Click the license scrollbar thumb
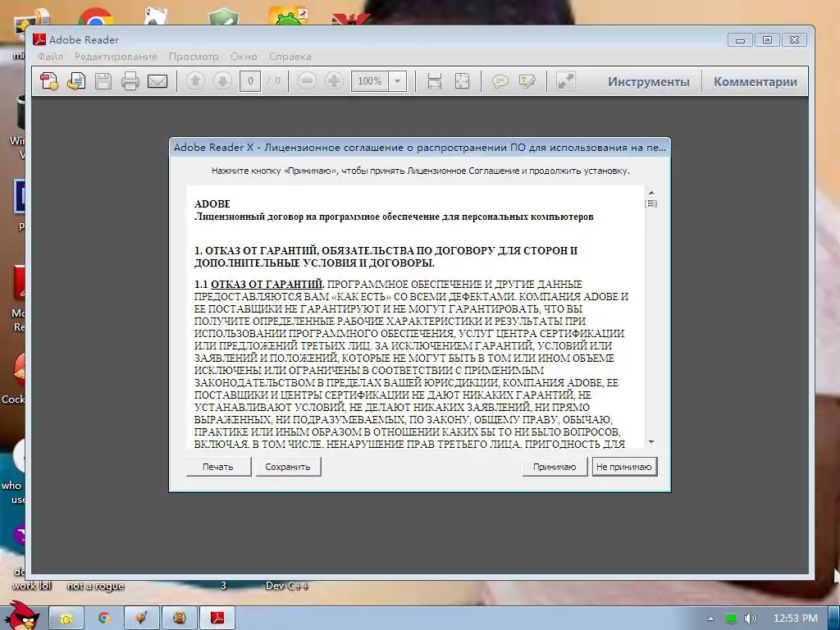 651,203
